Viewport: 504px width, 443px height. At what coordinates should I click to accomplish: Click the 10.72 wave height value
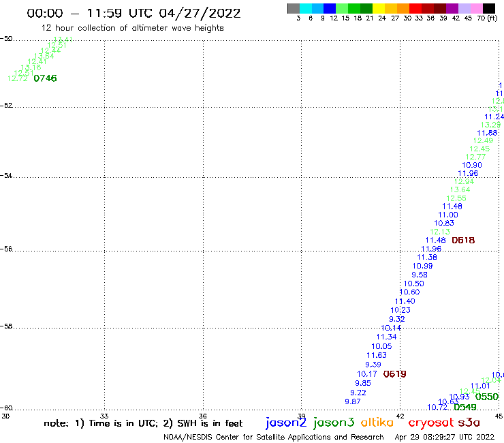[x=437, y=408]
